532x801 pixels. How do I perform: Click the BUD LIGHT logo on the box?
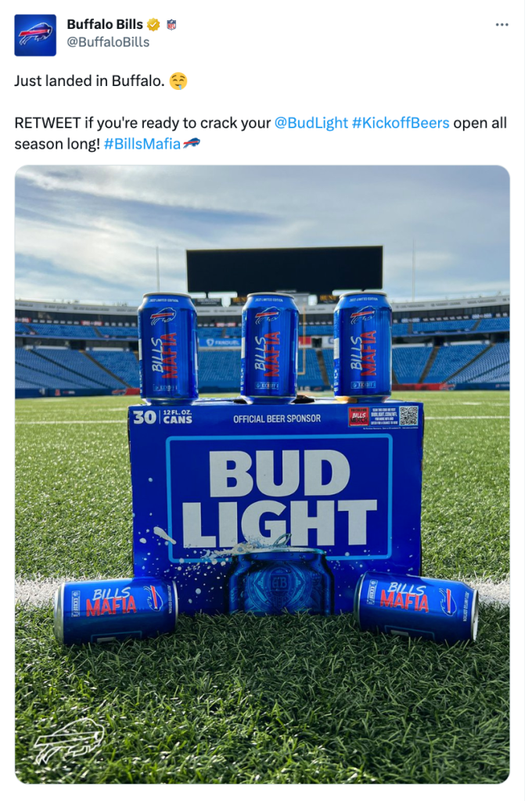279,498
